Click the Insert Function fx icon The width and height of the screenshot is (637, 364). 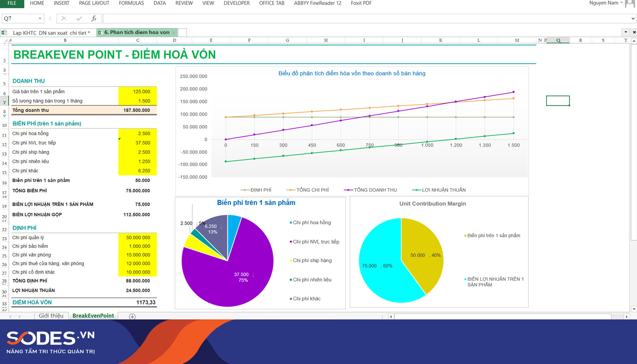pos(94,19)
